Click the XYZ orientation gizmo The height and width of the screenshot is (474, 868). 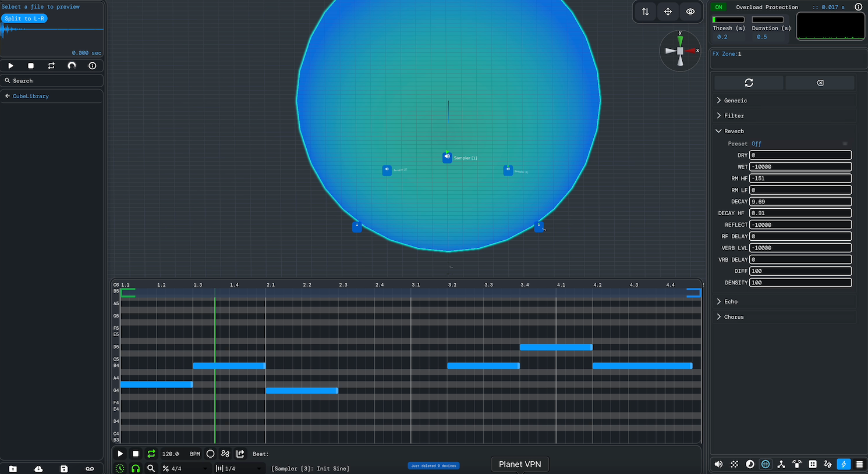[x=680, y=51]
